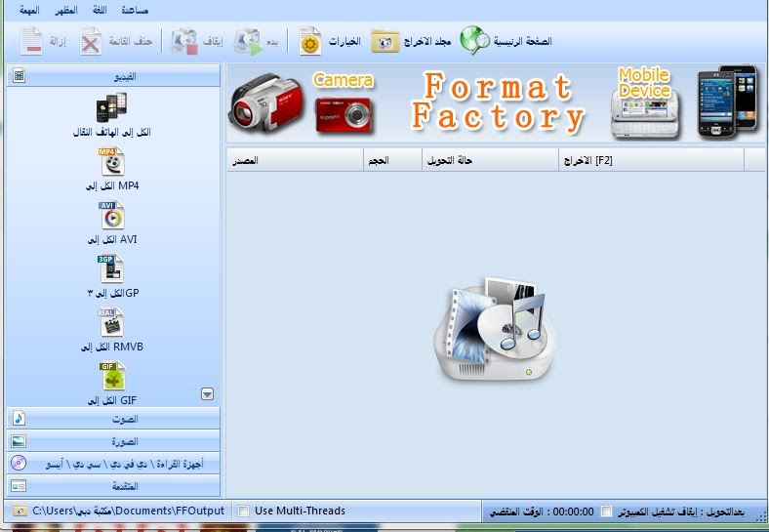Click the red compact camera banner image
769x532 pixels.
[x=344, y=115]
